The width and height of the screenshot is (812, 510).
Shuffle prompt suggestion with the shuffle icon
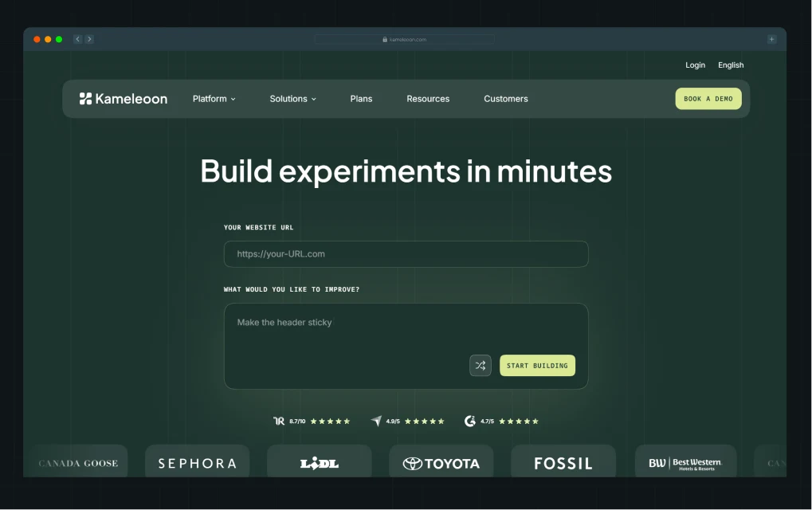(480, 366)
